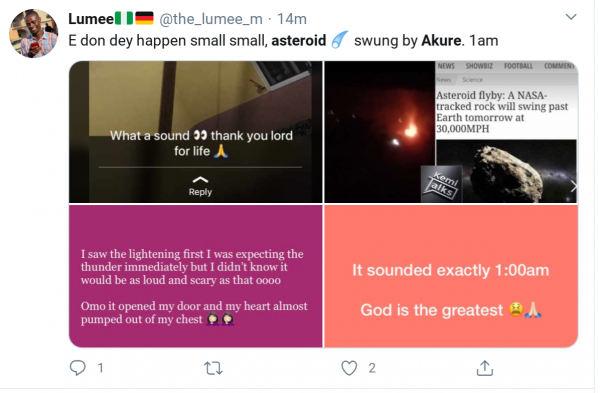The height and width of the screenshot is (393, 600).
Task: Open the 14m timestamp link
Action: [x=292, y=19]
